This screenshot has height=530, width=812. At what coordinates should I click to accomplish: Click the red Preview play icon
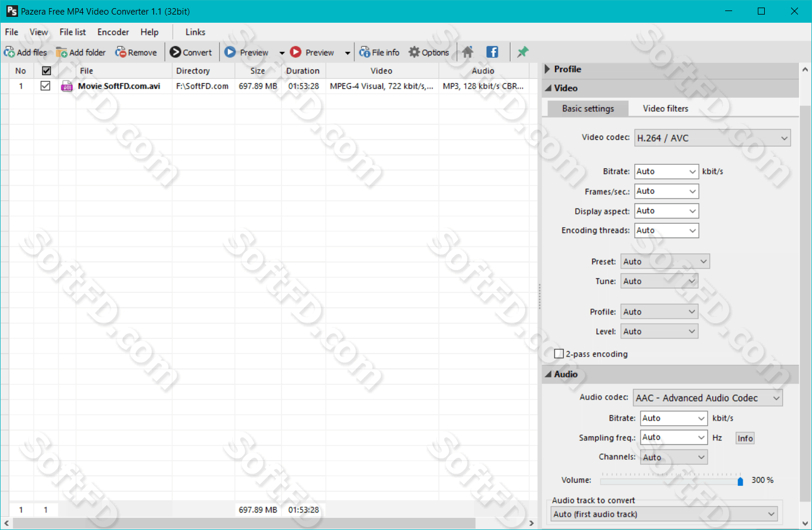pyautogui.click(x=296, y=52)
